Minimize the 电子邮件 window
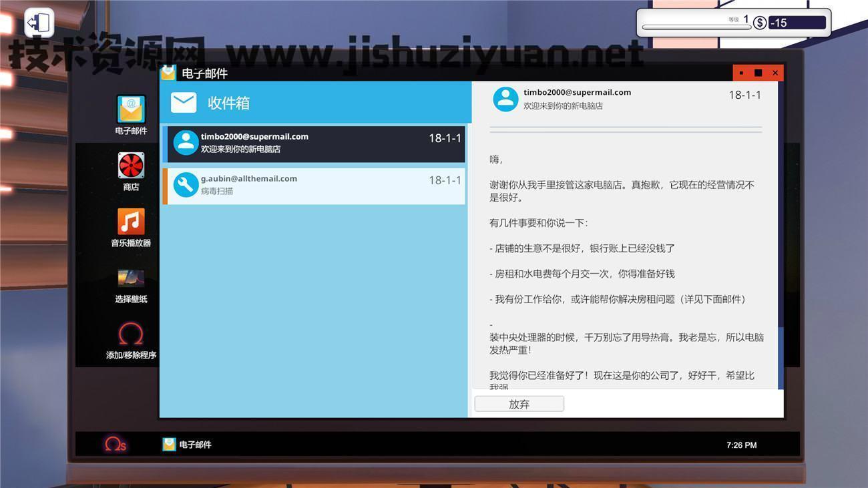Viewport: 868px width, 488px height. pos(741,73)
